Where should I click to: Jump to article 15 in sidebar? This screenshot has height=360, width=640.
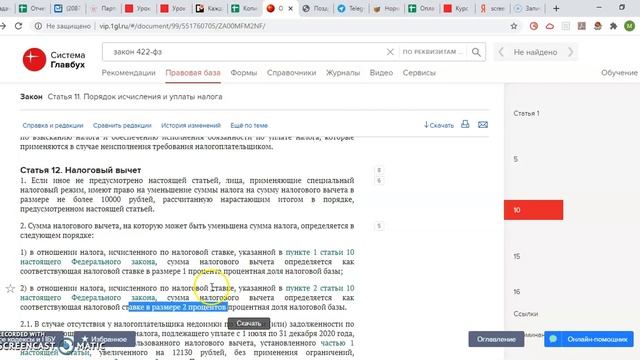click(x=517, y=256)
